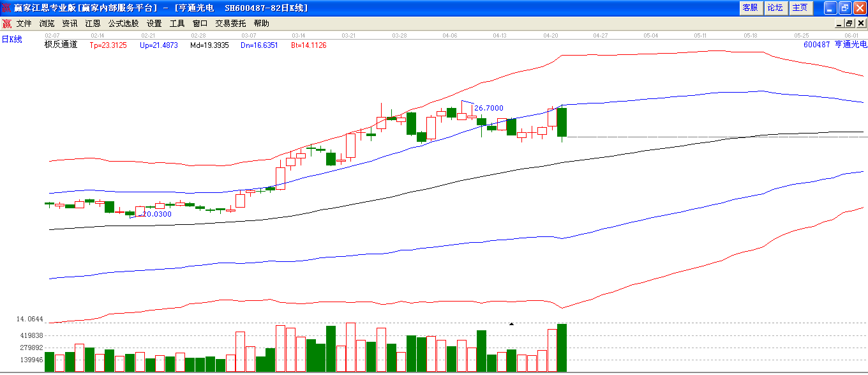The image size is (868, 375).
Task: Click the 139946 volume axis label
Action: pos(31,360)
